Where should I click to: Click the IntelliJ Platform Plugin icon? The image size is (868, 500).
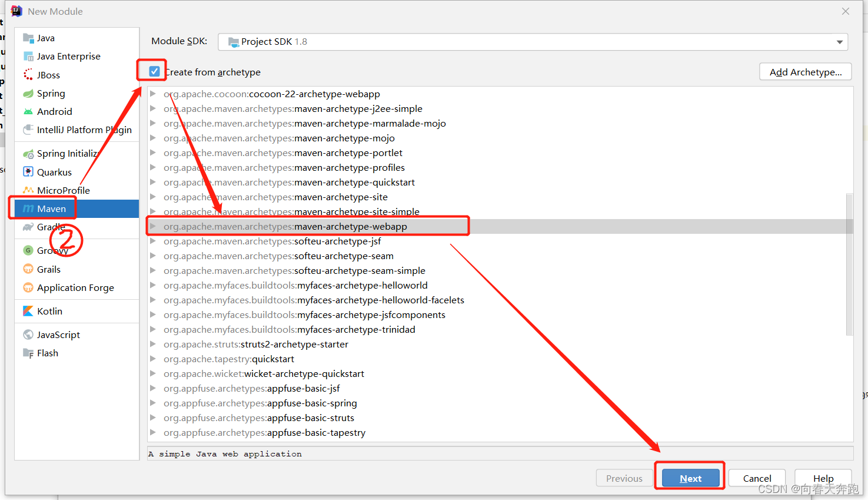click(x=28, y=130)
